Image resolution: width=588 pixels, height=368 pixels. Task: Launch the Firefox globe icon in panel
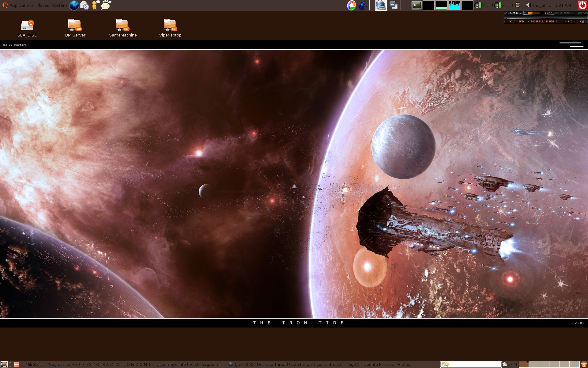74,5
